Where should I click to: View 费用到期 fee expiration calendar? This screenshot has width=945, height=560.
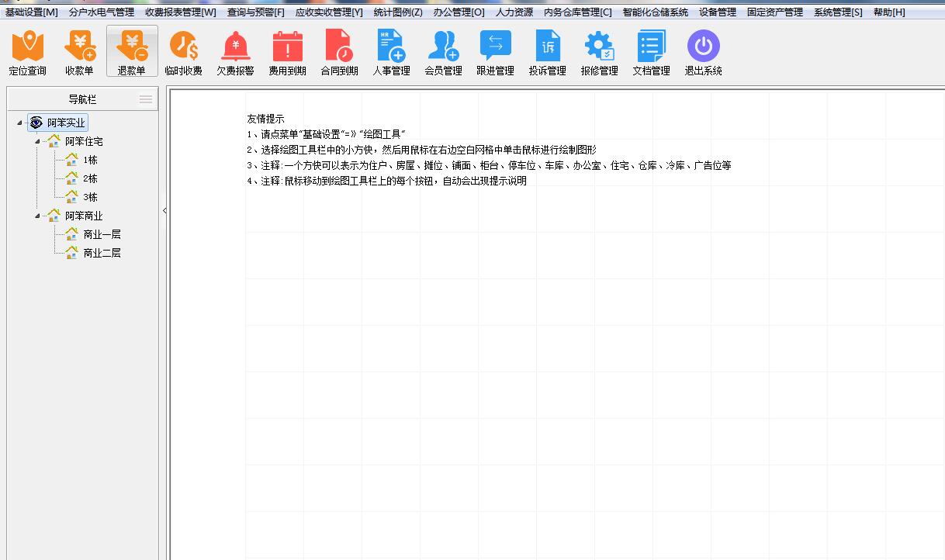[x=288, y=52]
